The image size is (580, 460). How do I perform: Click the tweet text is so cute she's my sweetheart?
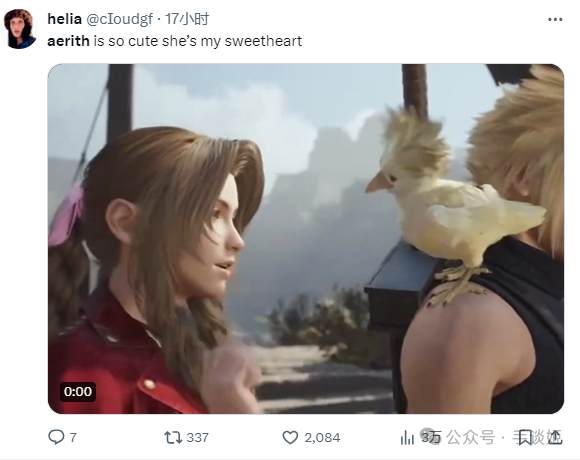pyautogui.click(x=198, y=41)
